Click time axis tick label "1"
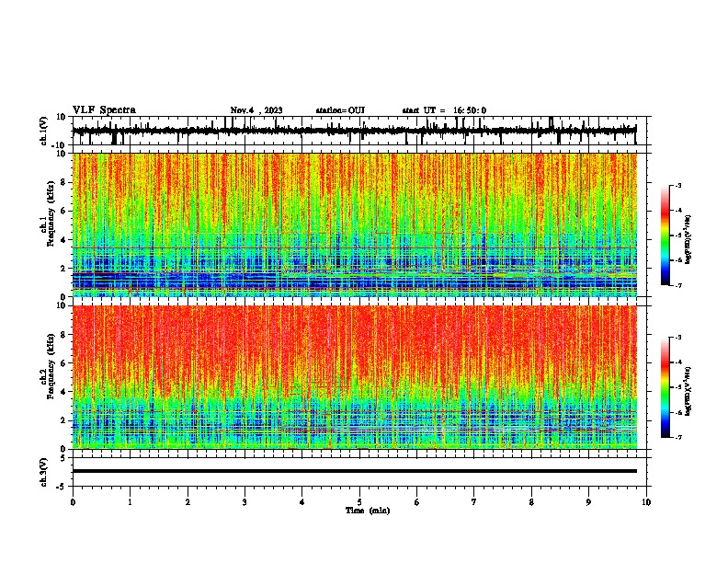The width and height of the screenshot is (728, 563). pyautogui.click(x=130, y=502)
